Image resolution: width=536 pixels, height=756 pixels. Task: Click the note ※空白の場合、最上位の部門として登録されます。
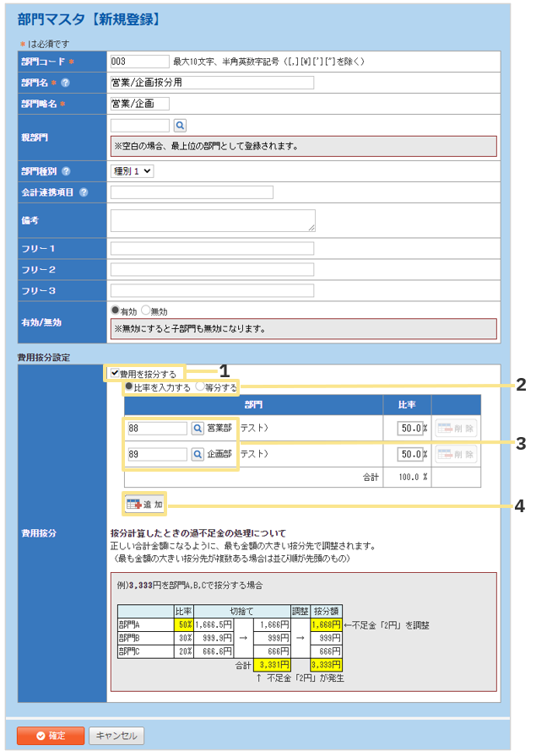pyautogui.click(x=206, y=146)
